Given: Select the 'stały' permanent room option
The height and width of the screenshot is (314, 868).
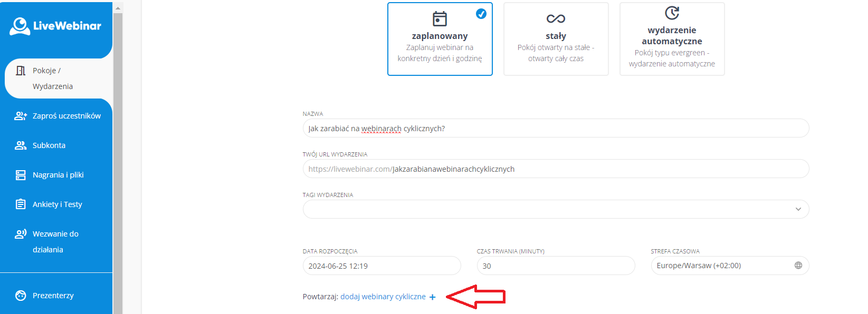Looking at the screenshot, I should [556, 39].
